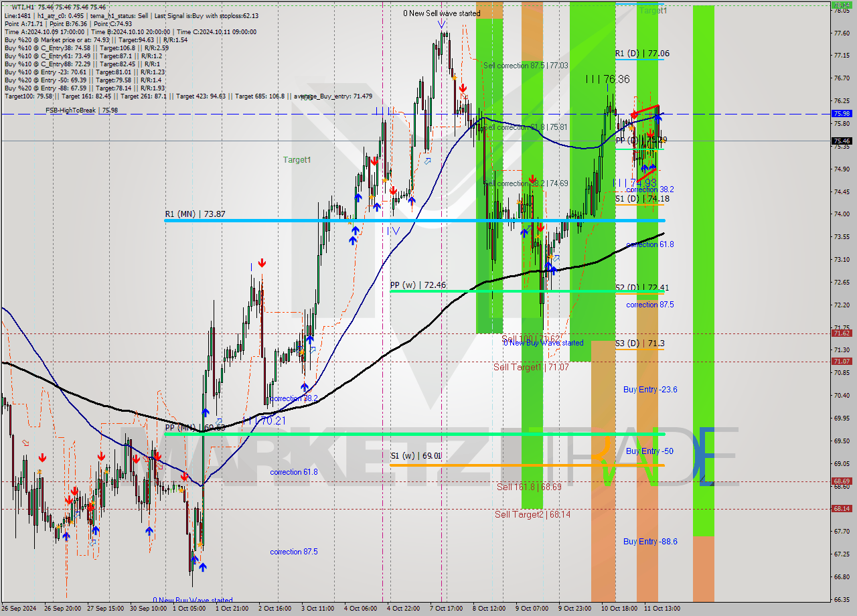Click the '9 Oct 07:00' time axis label

point(532,609)
